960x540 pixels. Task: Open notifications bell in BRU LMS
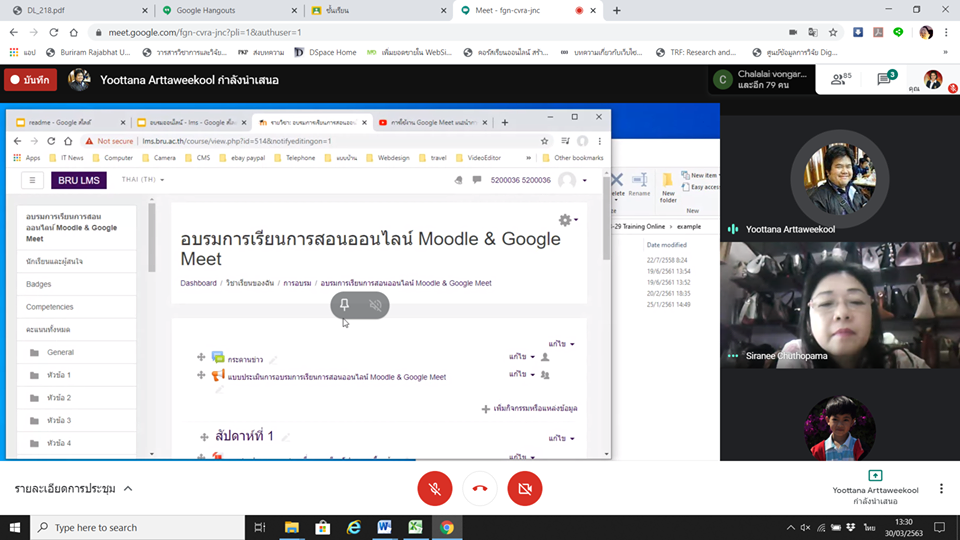458,180
